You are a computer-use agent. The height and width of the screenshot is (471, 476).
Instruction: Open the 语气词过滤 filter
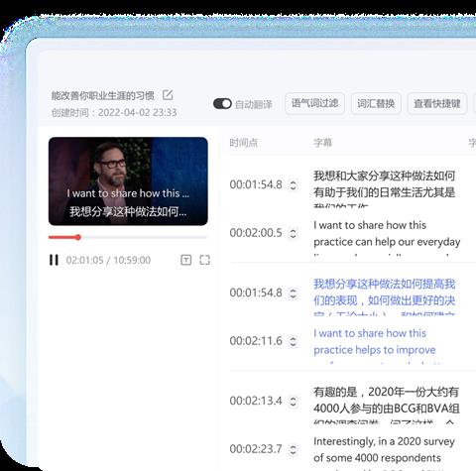point(314,104)
